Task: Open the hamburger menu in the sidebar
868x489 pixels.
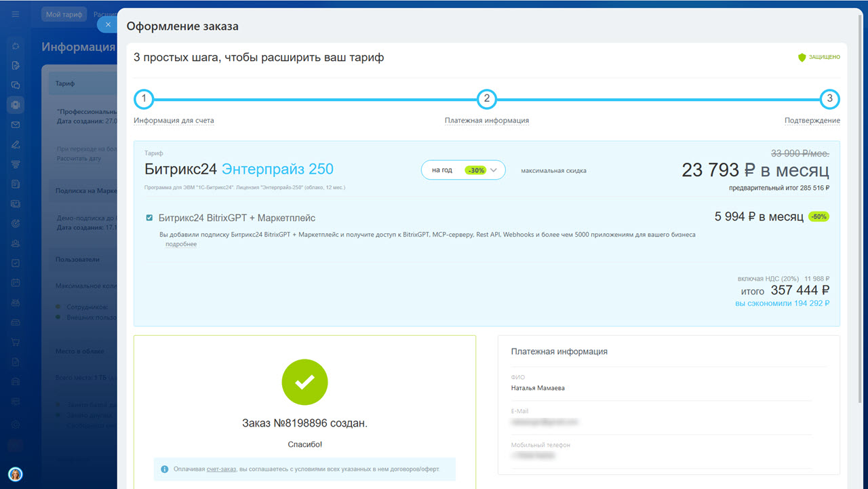Action: coord(15,14)
